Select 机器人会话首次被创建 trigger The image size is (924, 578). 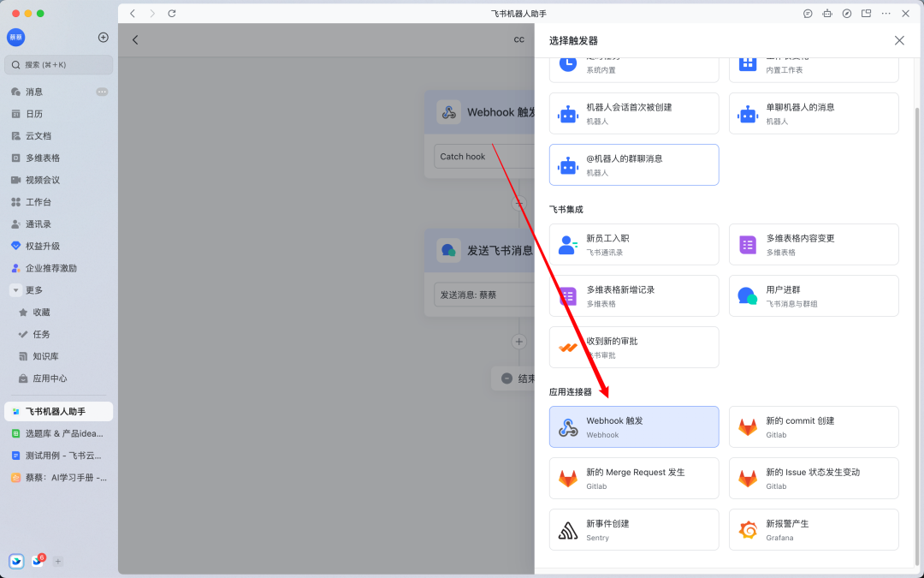click(x=634, y=113)
